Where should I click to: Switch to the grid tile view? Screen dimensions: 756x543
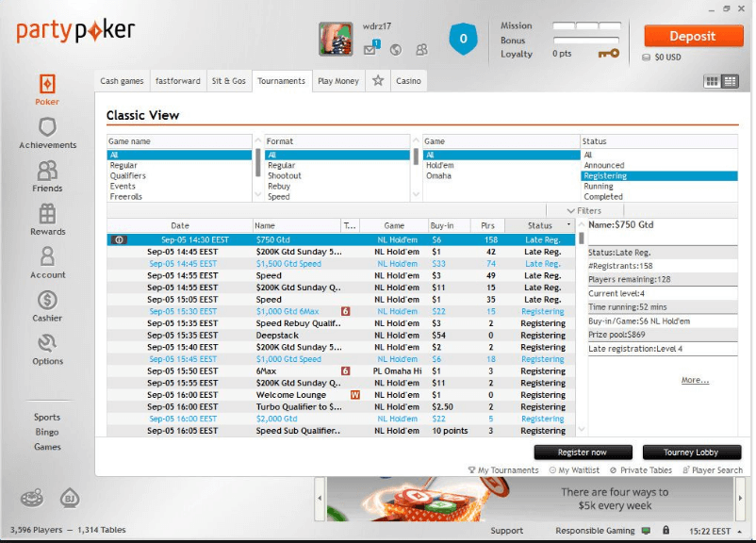pos(713,82)
